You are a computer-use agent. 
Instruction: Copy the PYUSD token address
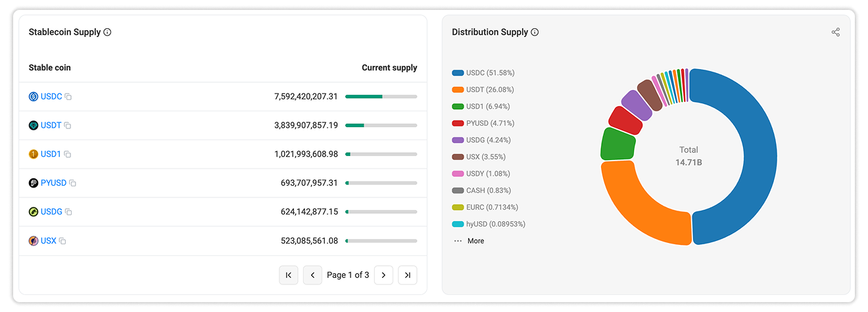tap(72, 184)
